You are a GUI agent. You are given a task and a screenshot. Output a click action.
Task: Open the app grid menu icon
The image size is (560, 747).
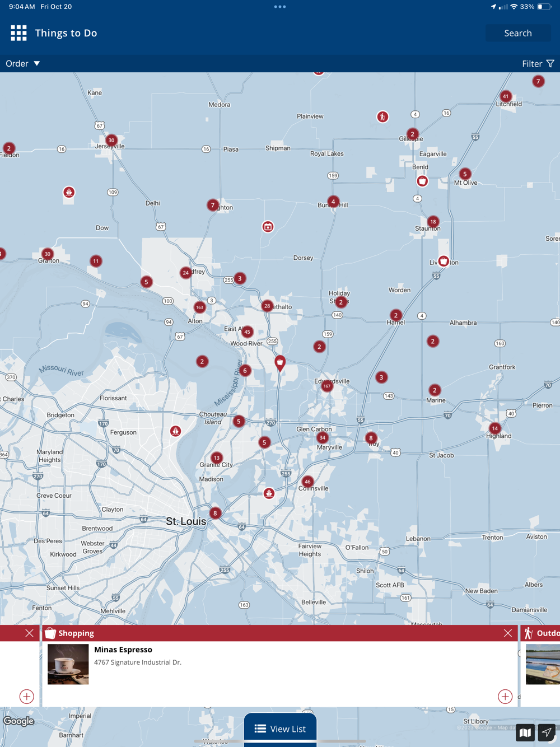[18, 33]
